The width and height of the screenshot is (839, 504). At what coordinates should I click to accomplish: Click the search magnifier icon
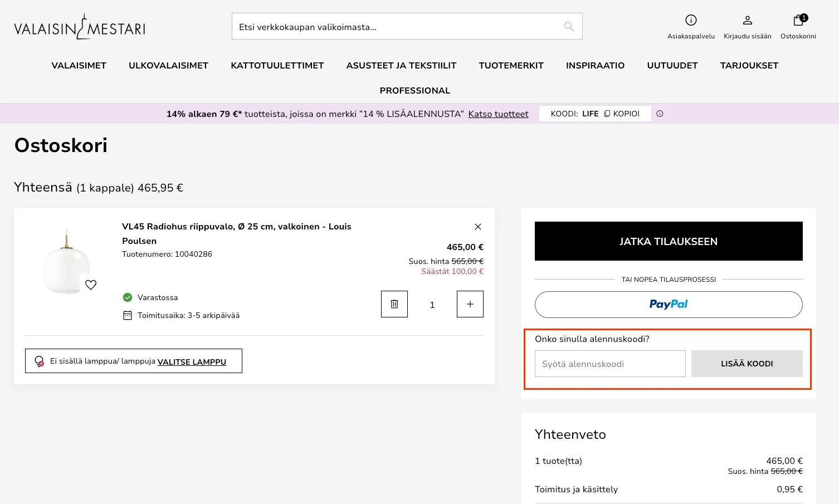pos(569,27)
